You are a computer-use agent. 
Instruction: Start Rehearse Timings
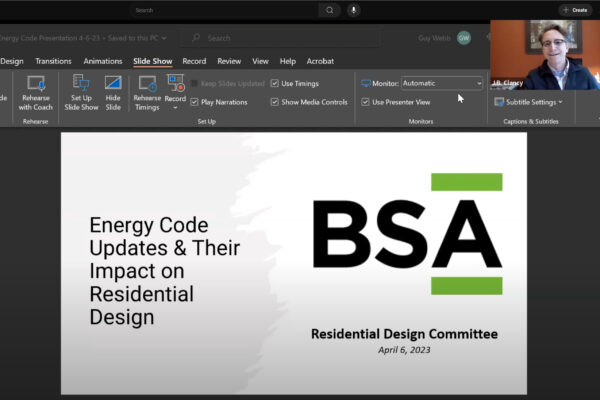pos(147,85)
